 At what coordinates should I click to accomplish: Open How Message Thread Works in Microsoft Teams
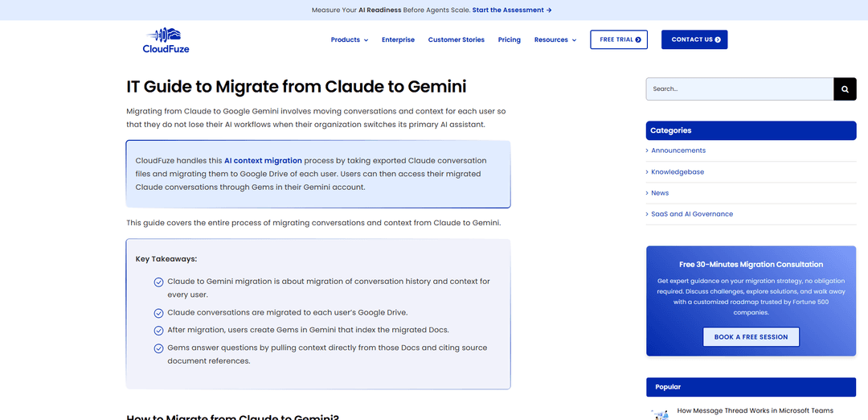point(755,410)
